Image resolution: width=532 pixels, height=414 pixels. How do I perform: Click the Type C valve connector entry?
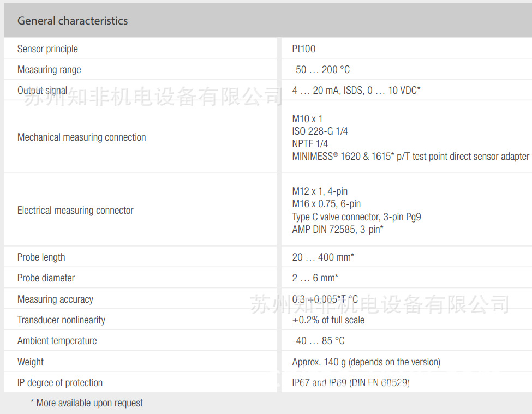click(356, 217)
